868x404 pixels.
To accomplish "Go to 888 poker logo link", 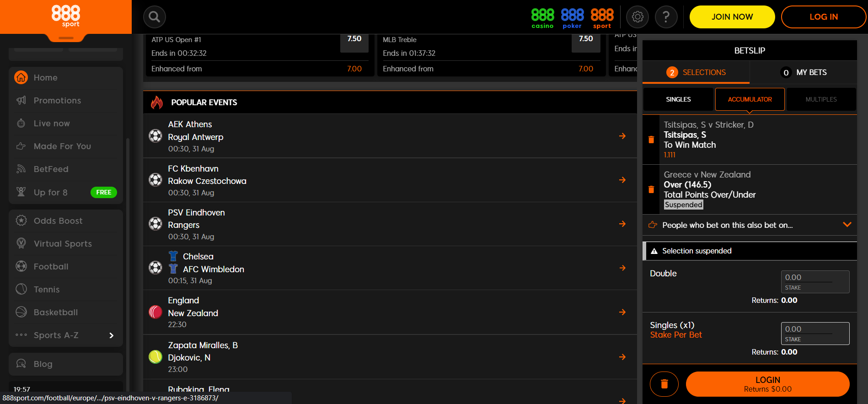I will pyautogui.click(x=573, y=18).
